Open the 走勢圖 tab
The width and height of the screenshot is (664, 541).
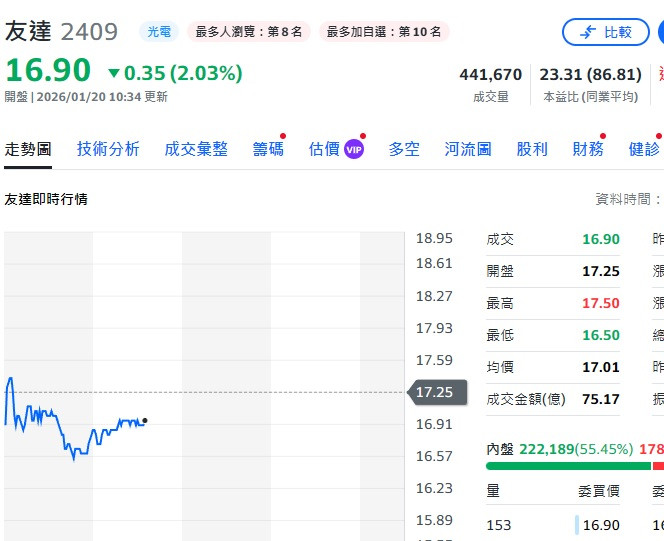[28, 149]
